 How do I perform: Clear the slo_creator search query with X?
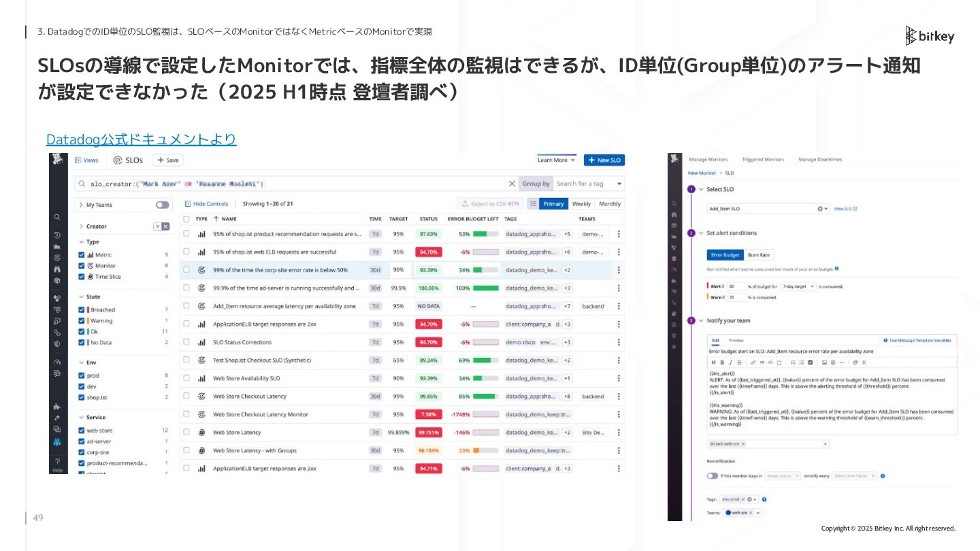pyautogui.click(x=512, y=184)
